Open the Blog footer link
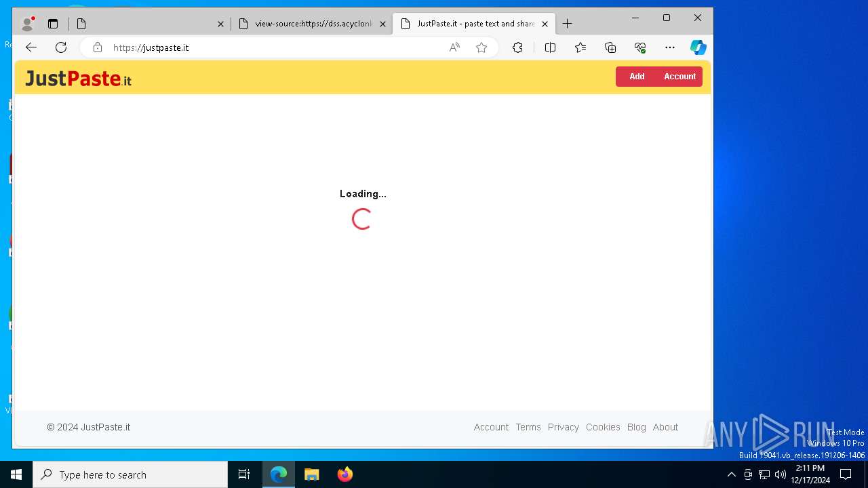The image size is (868, 488). coord(637,427)
